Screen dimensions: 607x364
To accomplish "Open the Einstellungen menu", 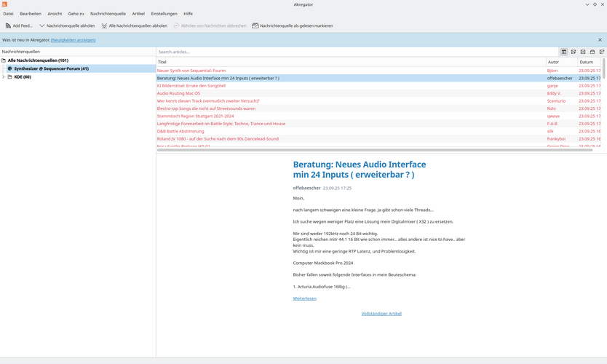I will pyautogui.click(x=164, y=14).
